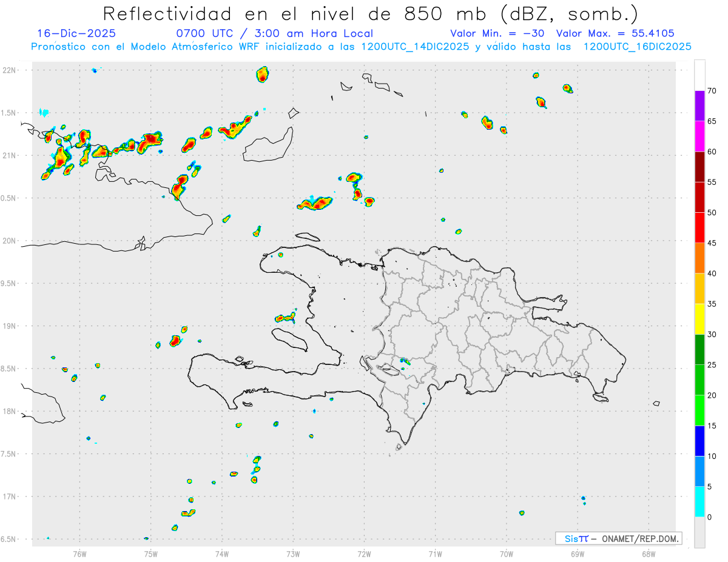Click the longitude axis label "72W"
Screen dimensions: 728x562
[364, 554]
